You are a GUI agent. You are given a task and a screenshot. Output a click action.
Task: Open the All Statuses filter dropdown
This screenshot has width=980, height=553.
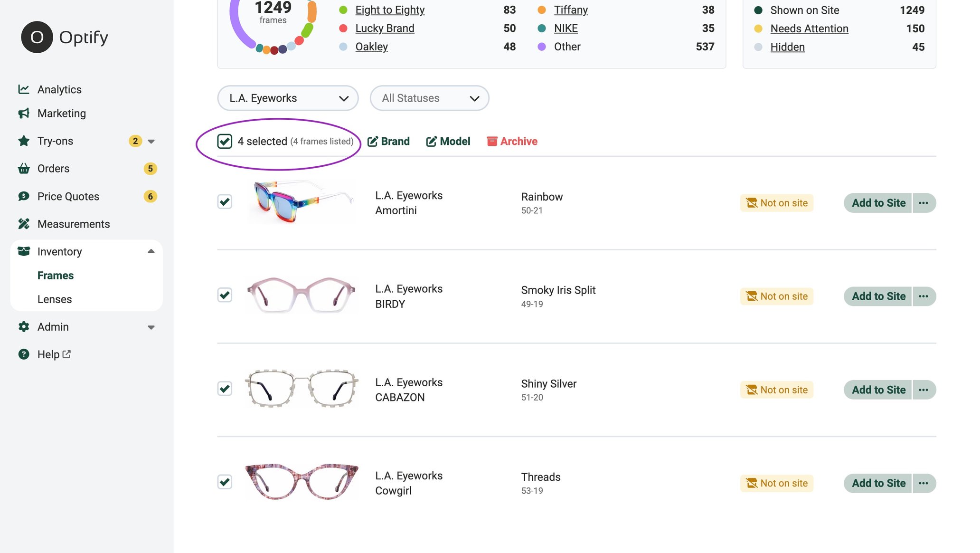[x=429, y=98]
